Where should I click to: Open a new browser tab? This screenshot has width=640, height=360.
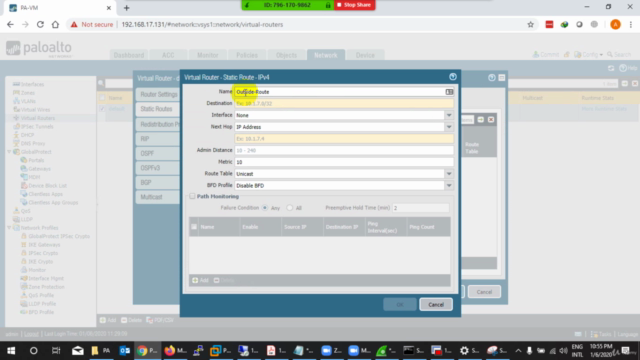pos(127,8)
